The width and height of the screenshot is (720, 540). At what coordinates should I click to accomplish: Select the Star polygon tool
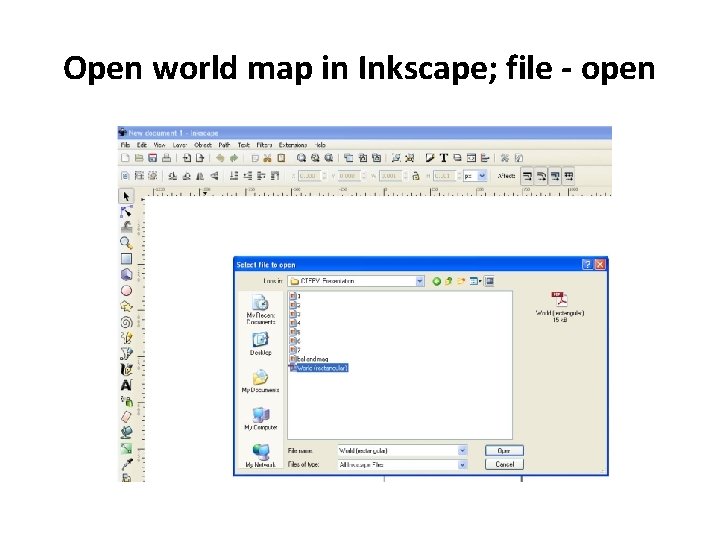(126, 306)
